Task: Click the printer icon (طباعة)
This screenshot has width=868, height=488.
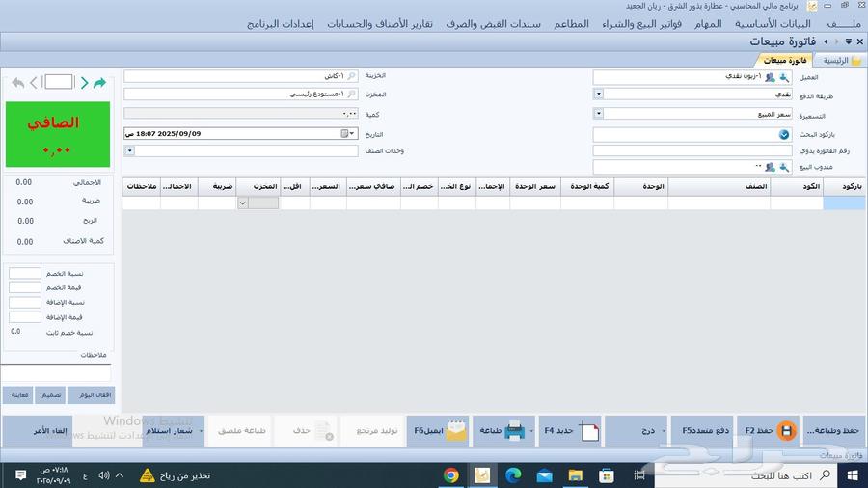Action: point(514,430)
